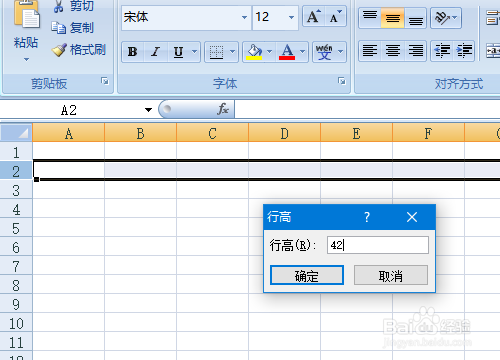Viewport: 500px width, 360px height.
Task: Open the font color palette arrow
Action: (x=302, y=52)
